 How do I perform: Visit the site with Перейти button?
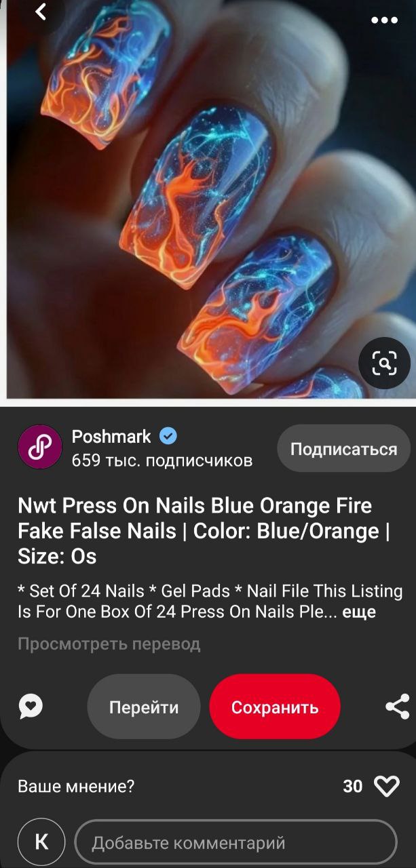(144, 707)
